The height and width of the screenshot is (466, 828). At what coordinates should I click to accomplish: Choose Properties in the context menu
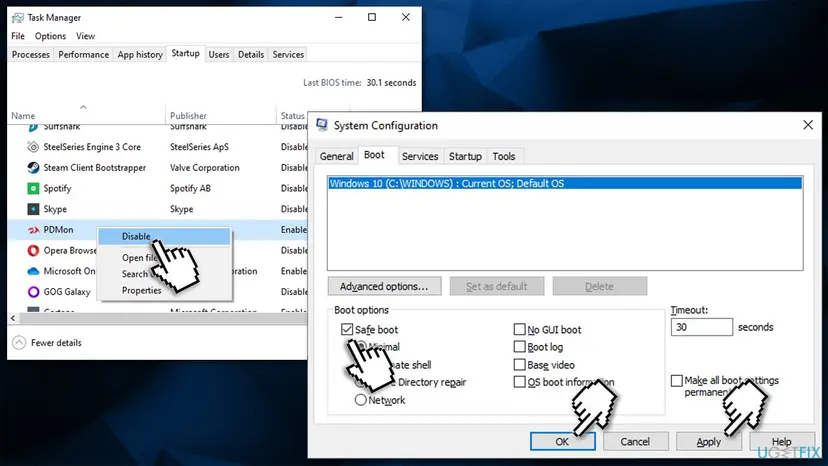pos(142,290)
